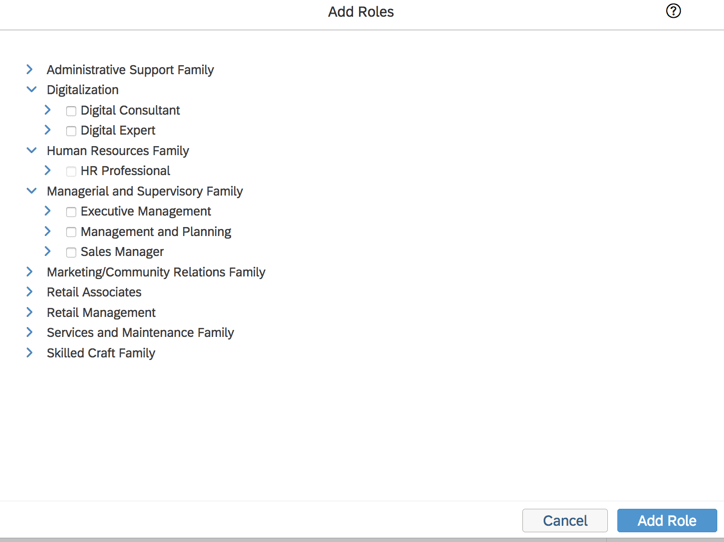
Task: Expand Services and Maintenance Family
Action: point(30,332)
